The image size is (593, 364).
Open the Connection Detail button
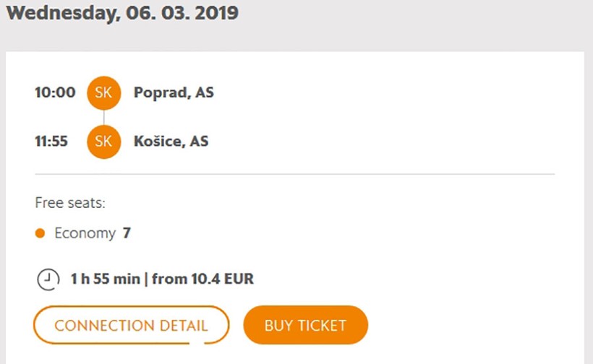coord(131,325)
